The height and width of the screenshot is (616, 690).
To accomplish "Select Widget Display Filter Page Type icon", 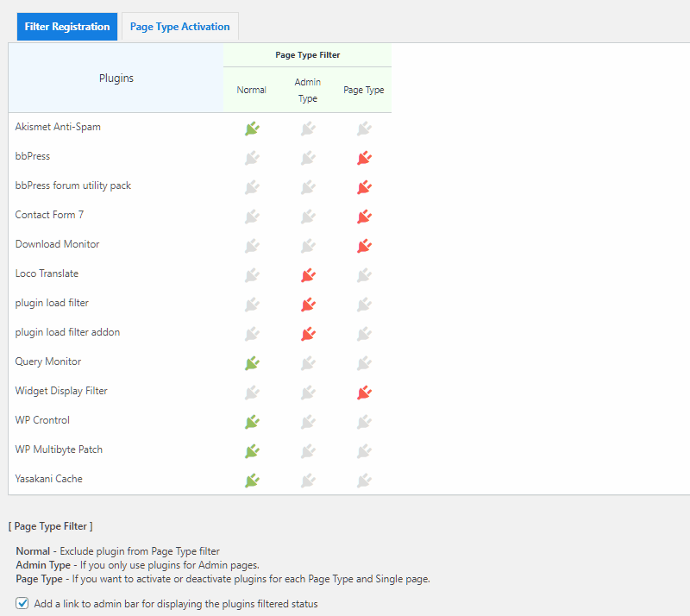I will (364, 393).
